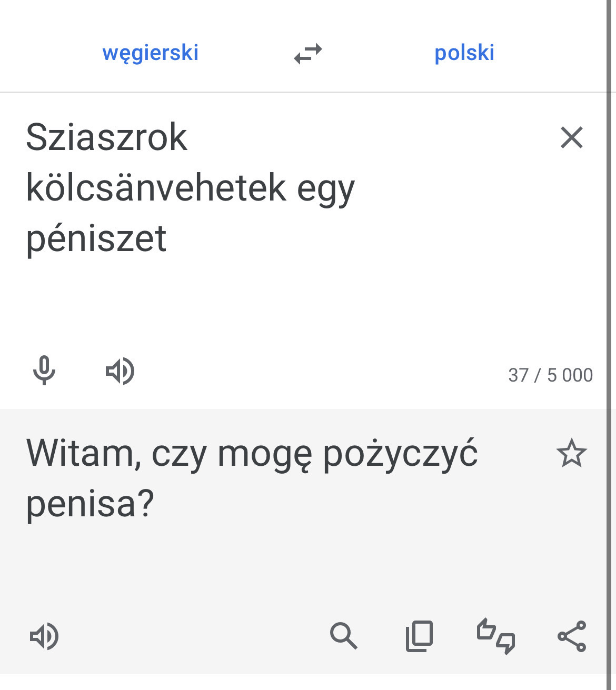The width and height of the screenshot is (616, 690).
Task: Rate the translation with the thumbs icon
Action: point(495,636)
